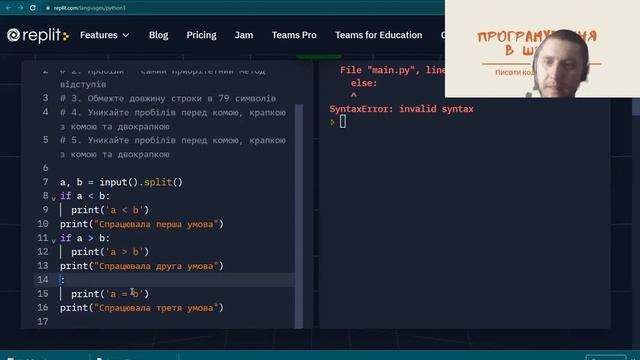Screen dimensions: 640x360
Task: Collapse the 'if a > b' block on line 11
Action: click(x=53, y=240)
